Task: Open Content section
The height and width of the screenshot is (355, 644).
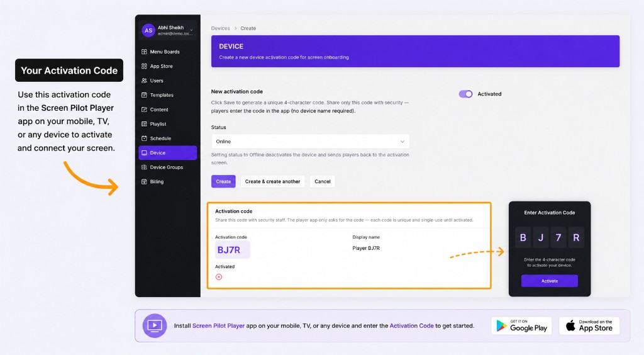Action: [167, 110]
